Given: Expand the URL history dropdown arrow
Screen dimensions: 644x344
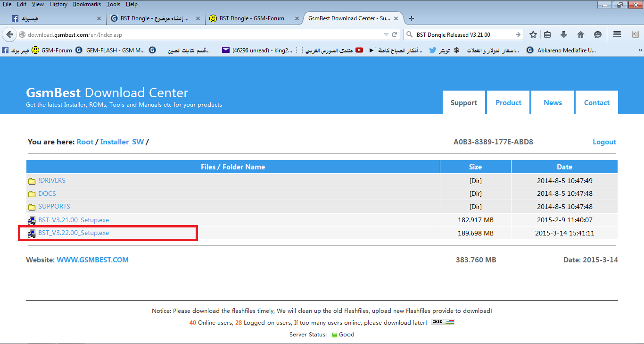Looking at the screenshot, I should click(x=386, y=35).
